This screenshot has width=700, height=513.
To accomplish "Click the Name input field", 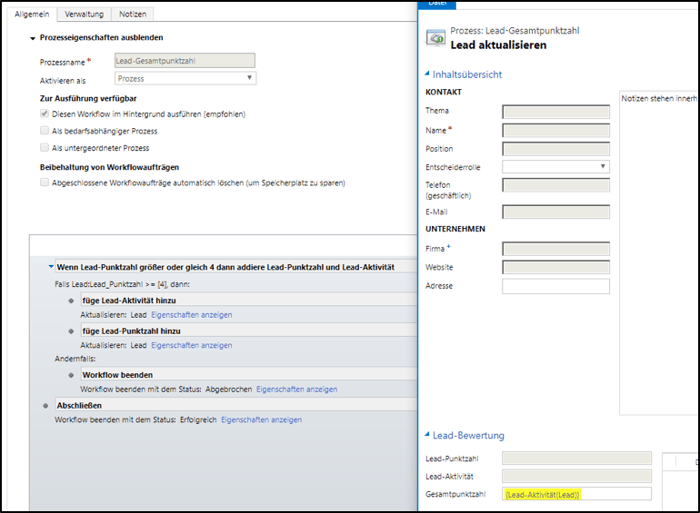I will tap(556, 130).
